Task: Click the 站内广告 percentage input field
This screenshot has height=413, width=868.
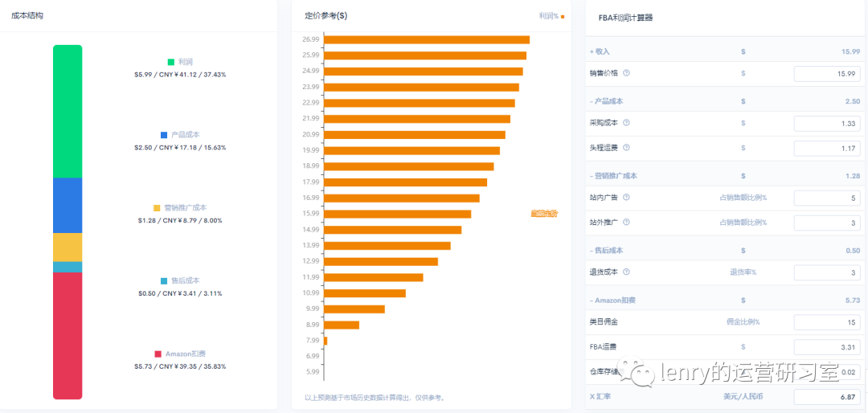Action: [827, 198]
